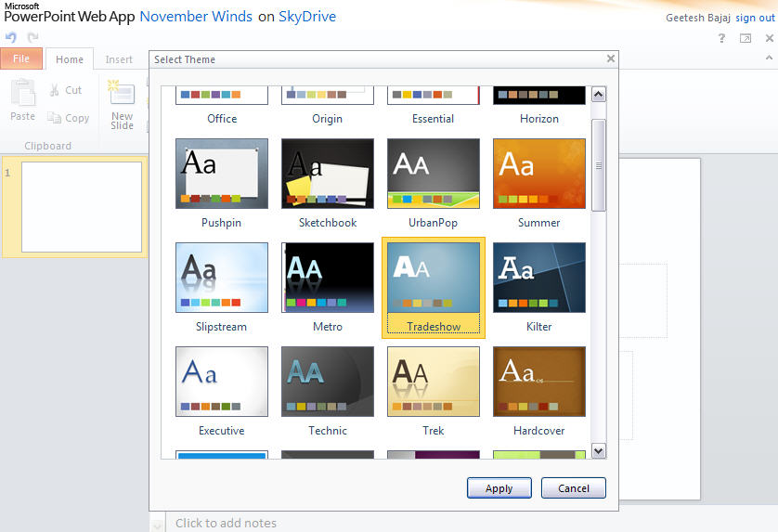Viewport: 778px width, 532px height.
Task: Switch to the Home tab
Action: point(70,59)
